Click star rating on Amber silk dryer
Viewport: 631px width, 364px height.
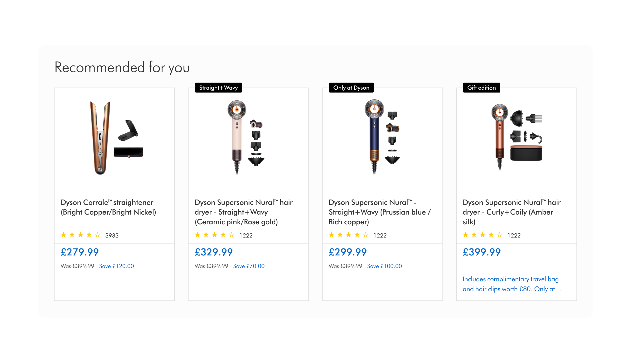coord(482,235)
